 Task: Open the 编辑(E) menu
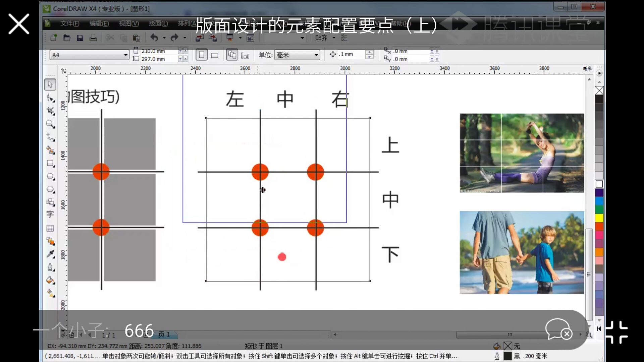pos(99,23)
